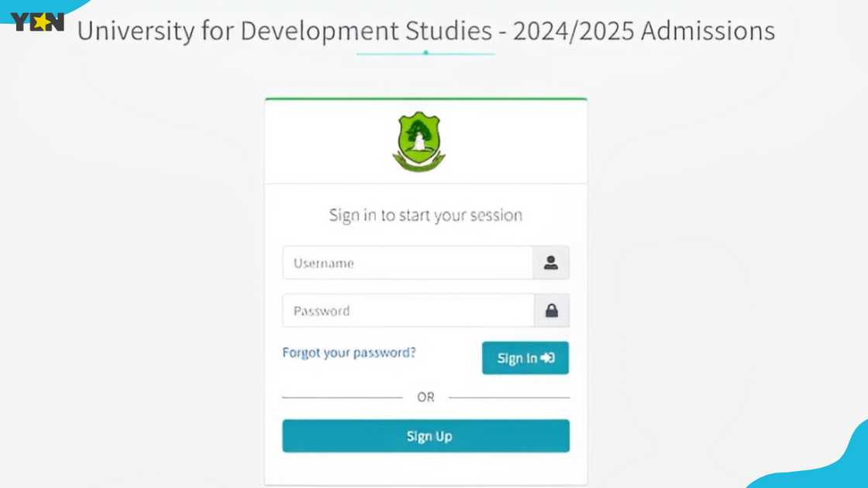Click the arrow icon on Sign In button
Screen dimensions: 868x488
coord(548,358)
